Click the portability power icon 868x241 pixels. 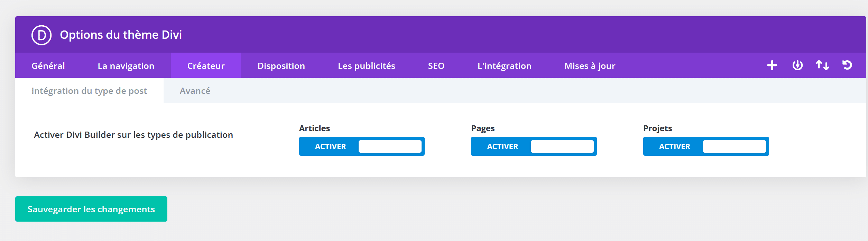click(797, 65)
